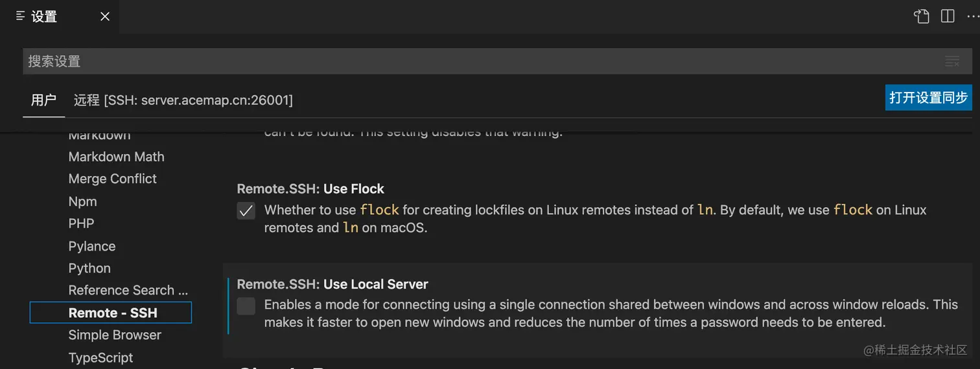Open Simple Browser settings category
This screenshot has height=369, width=980.
(x=115, y=335)
